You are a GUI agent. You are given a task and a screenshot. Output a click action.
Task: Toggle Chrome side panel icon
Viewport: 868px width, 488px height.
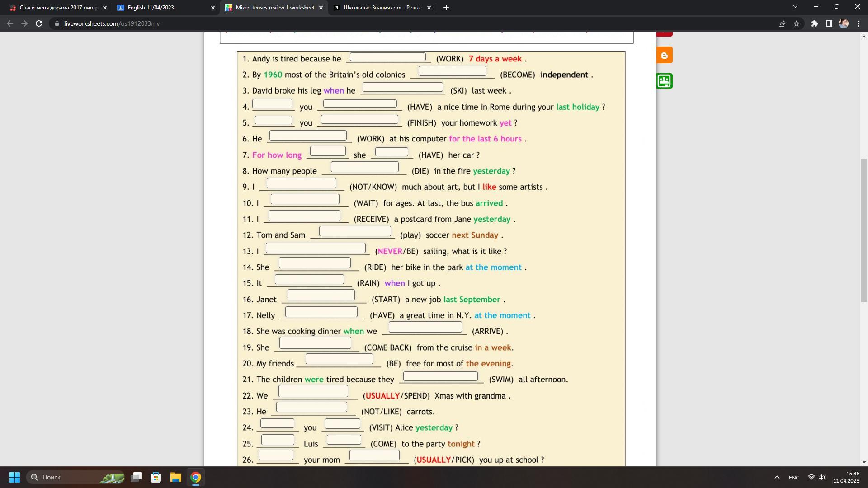pos(829,23)
